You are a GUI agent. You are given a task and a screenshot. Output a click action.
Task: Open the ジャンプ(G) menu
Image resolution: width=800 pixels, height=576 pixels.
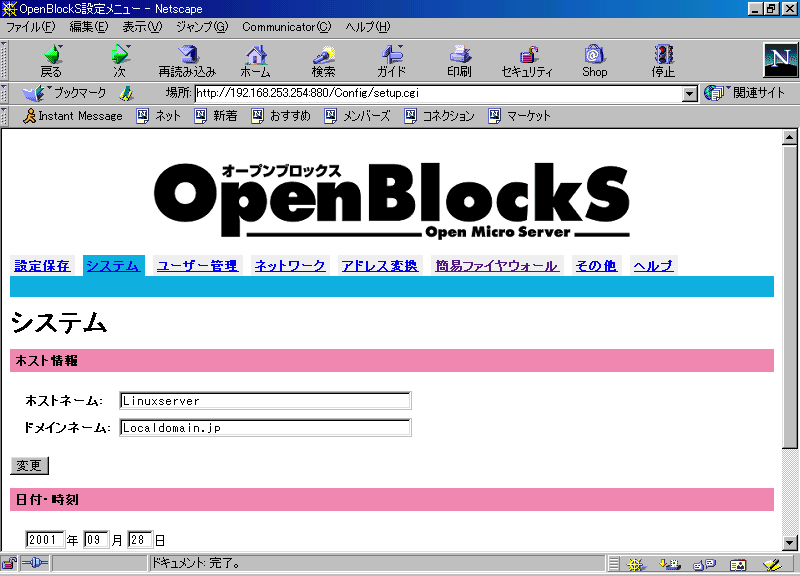point(202,27)
